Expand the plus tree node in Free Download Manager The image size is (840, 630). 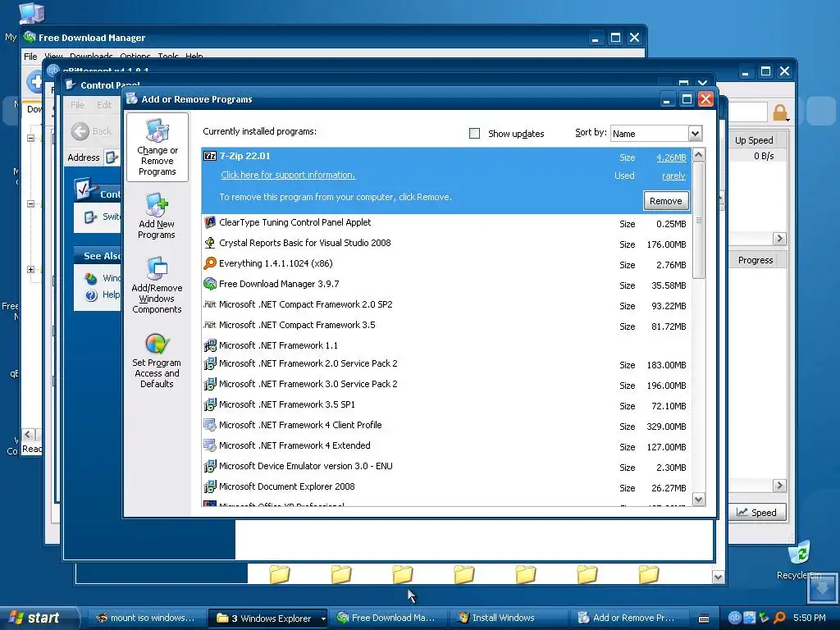pyautogui.click(x=30, y=269)
